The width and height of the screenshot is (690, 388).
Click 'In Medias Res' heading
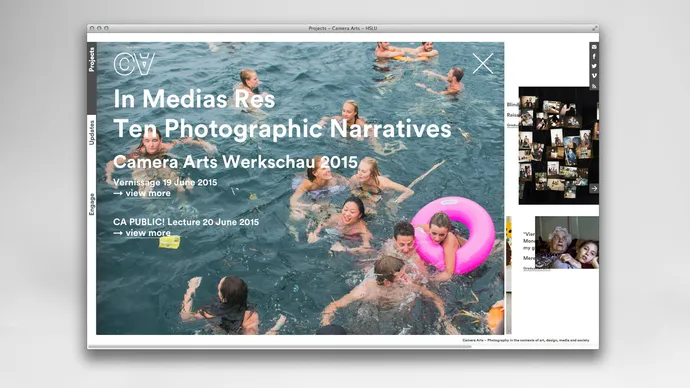coord(194,99)
